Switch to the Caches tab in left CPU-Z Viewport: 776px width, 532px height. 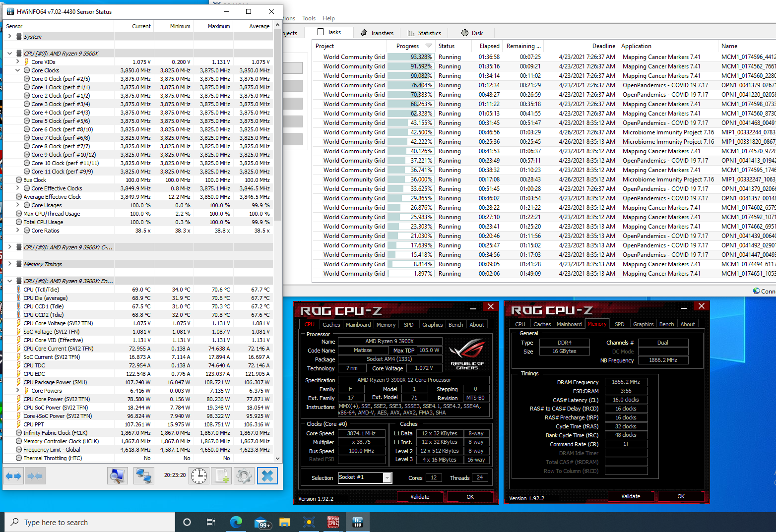tap(331, 325)
